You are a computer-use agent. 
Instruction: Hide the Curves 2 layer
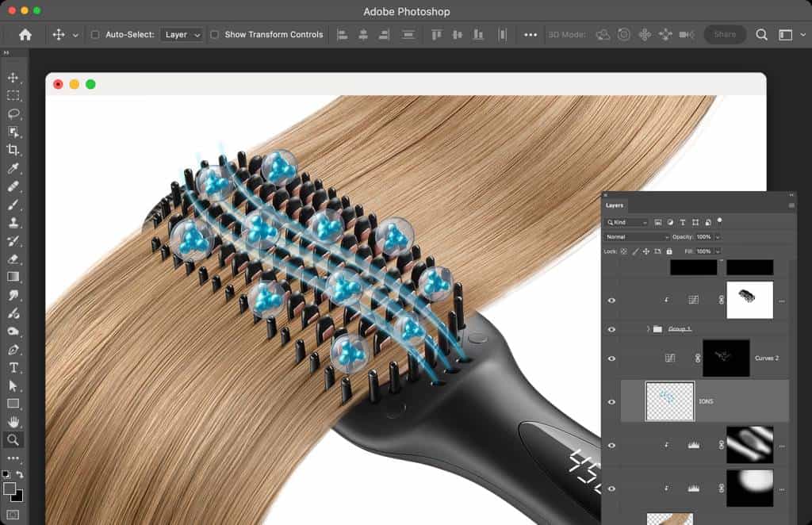[x=611, y=358]
